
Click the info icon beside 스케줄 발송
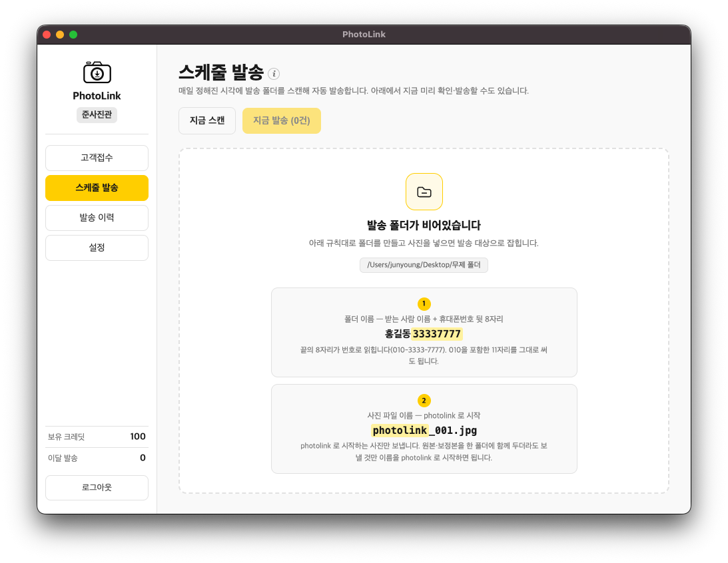[x=274, y=74]
